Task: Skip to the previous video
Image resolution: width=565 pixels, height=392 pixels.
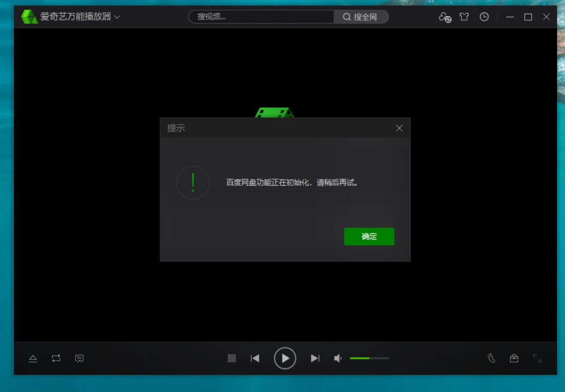Action: tap(255, 358)
